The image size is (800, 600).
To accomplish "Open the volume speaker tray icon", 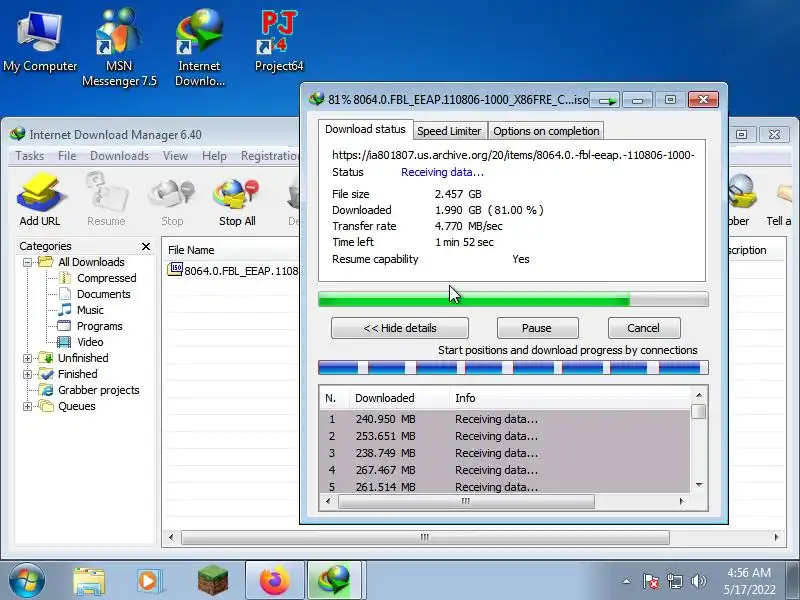I will (x=698, y=581).
